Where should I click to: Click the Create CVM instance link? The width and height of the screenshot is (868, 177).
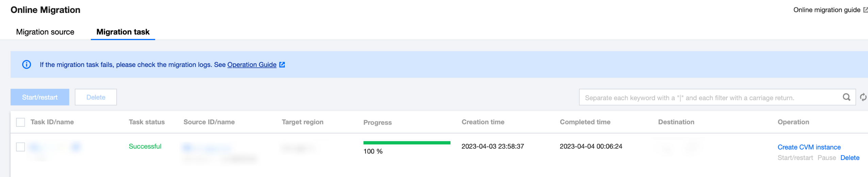pyautogui.click(x=809, y=147)
